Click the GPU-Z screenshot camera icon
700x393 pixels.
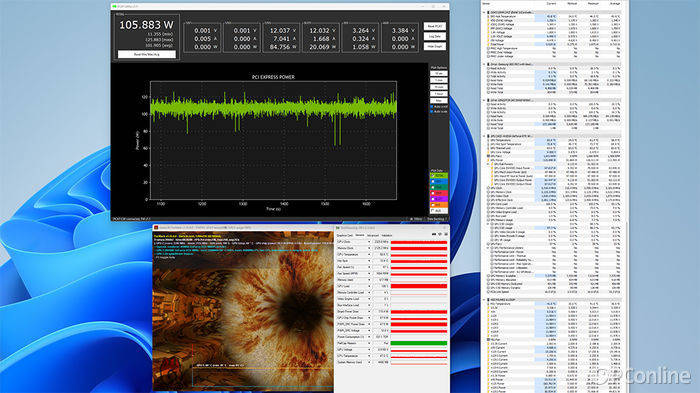tap(434, 234)
